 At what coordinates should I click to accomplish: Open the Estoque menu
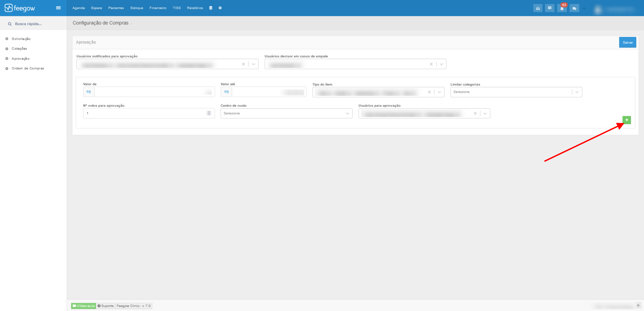coord(137,8)
